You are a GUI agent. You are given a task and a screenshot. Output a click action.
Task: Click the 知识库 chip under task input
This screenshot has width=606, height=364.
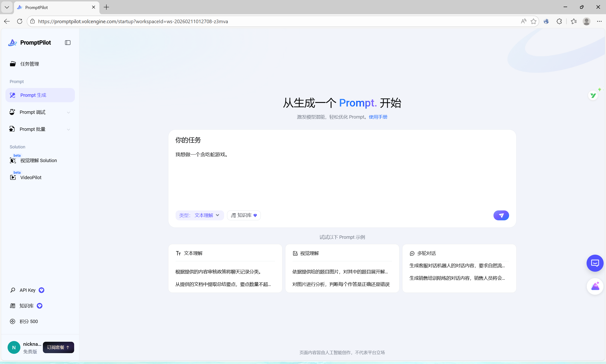(244, 215)
